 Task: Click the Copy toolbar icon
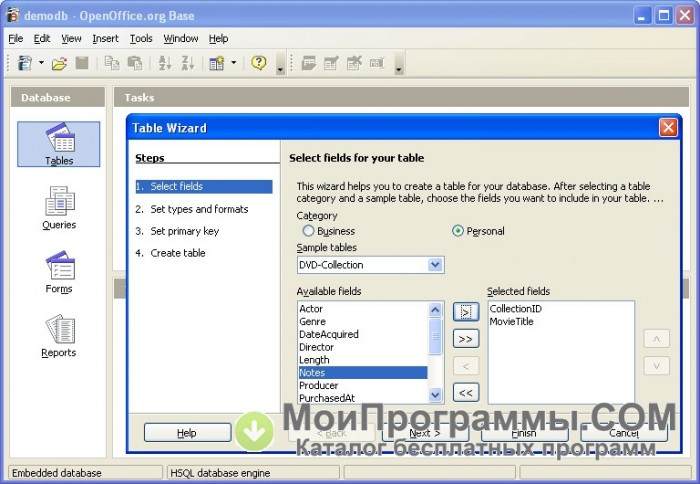tap(112, 63)
